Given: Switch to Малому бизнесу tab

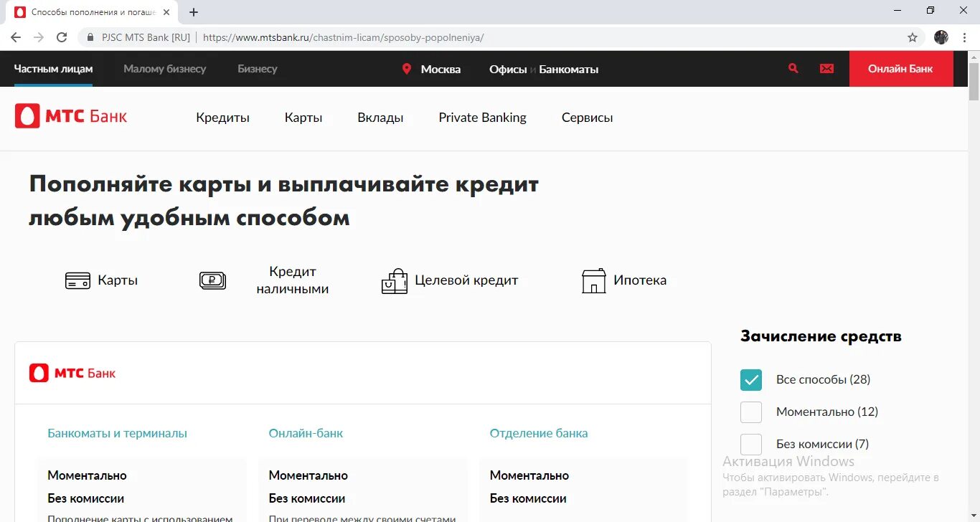Looking at the screenshot, I should tap(164, 69).
